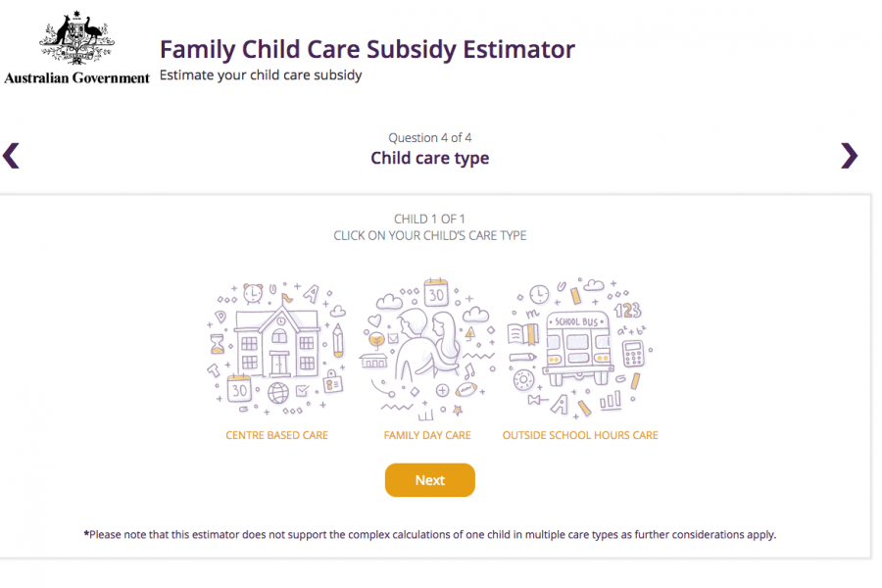Click the 'Child care type' heading
The height and width of the screenshot is (588, 882).
pyautogui.click(x=429, y=158)
